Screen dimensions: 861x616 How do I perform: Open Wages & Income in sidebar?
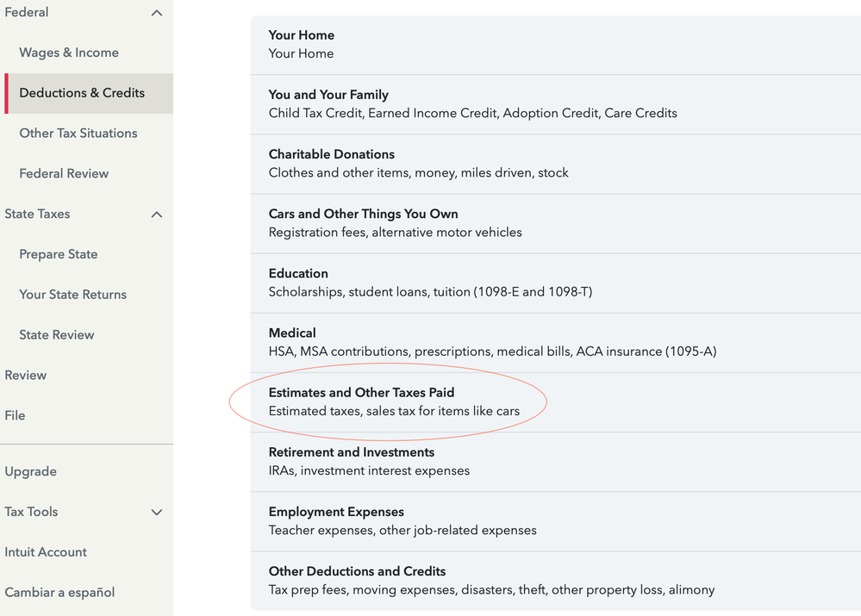point(69,53)
